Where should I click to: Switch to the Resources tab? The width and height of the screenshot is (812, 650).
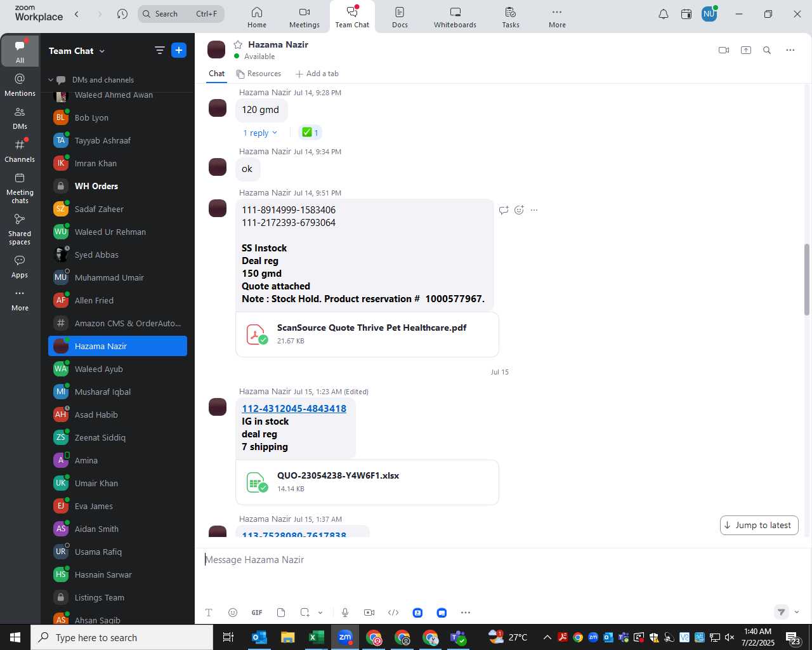click(x=259, y=74)
